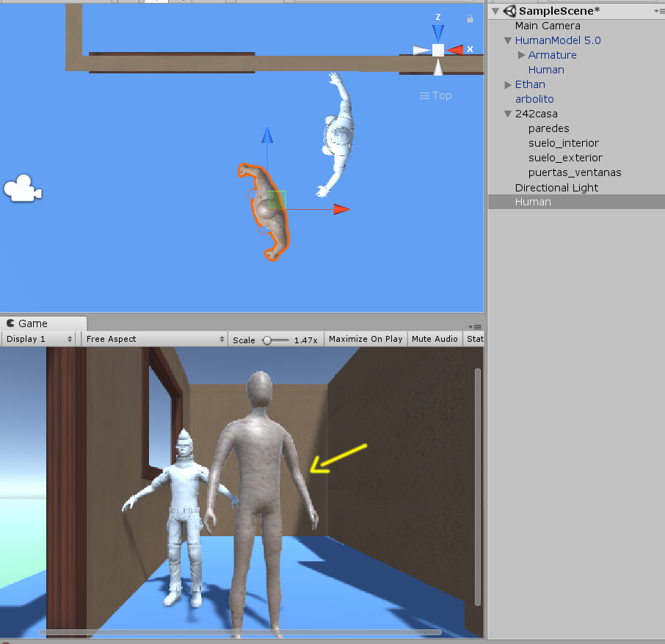The width and height of the screenshot is (665, 644).
Task: Click the white left cone of scene gizmo
Action: [x=421, y=51]
